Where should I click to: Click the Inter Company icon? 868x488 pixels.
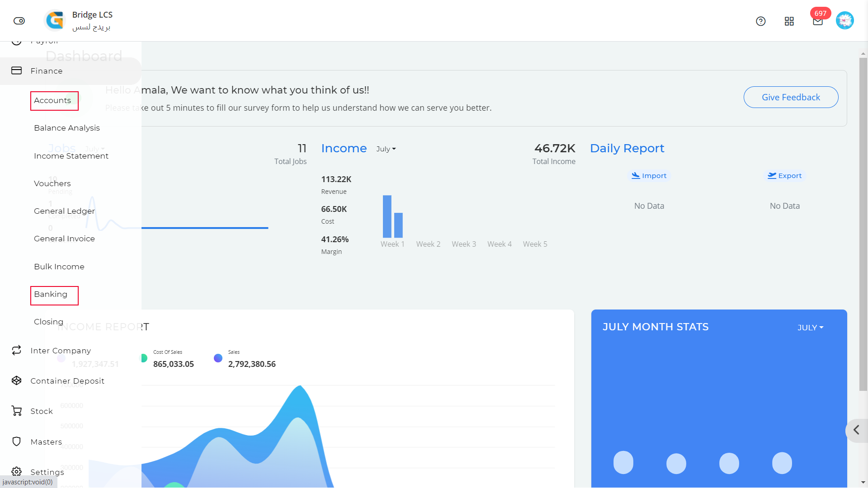(17, 350)
